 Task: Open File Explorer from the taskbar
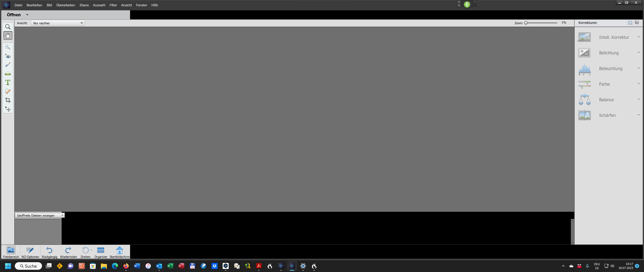point(104,266)
